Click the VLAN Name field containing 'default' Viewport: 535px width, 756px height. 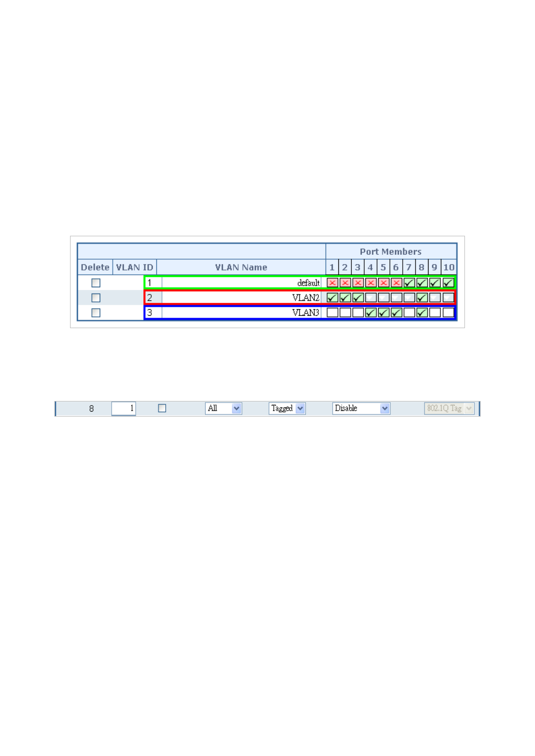pyautogui.click(x=241, y=283)
